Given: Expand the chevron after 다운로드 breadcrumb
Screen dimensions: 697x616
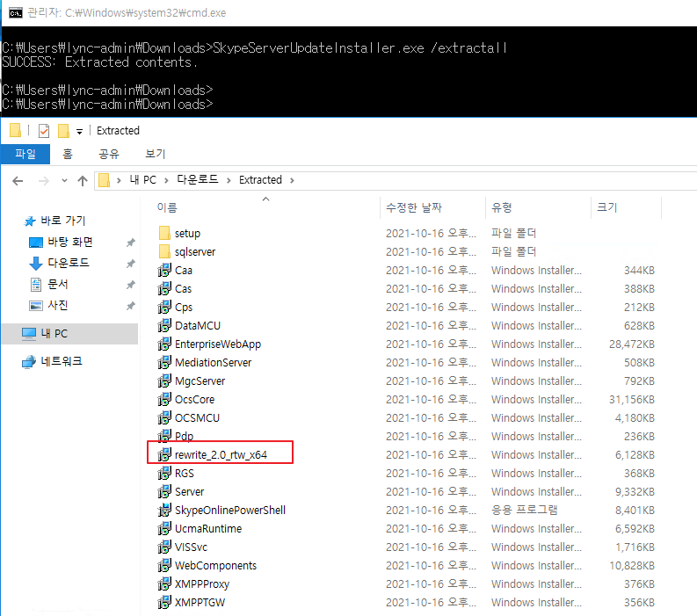Looking at the screenshot, I should click(x=229, y=180).
